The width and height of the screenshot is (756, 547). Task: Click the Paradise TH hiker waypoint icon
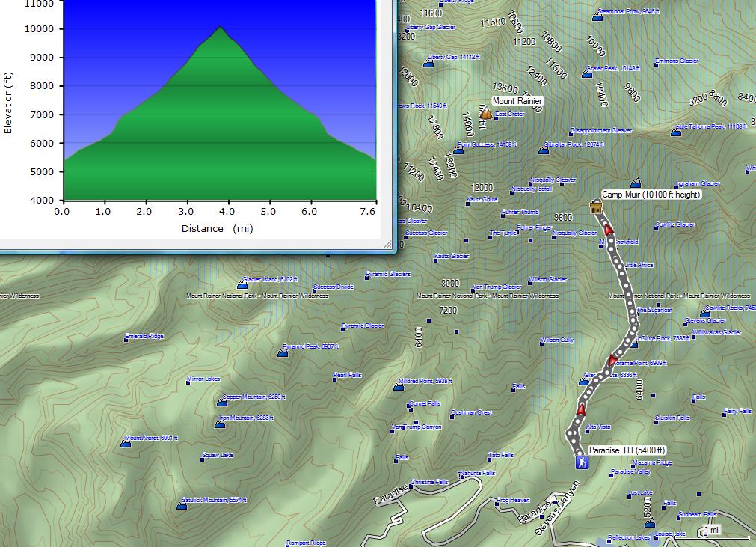click(582, 463)
